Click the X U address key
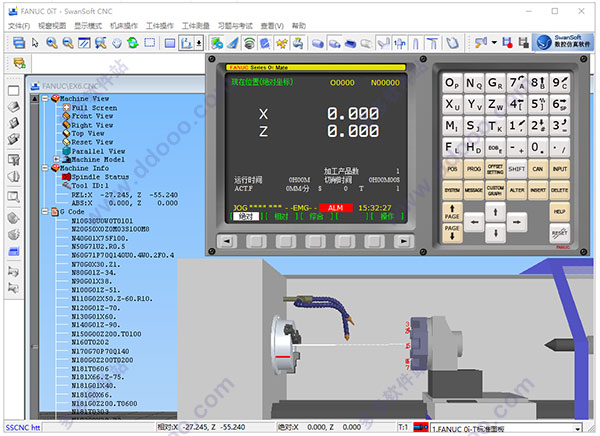The height and width of the screenshot is (436, 600). [x=452, y=105]
